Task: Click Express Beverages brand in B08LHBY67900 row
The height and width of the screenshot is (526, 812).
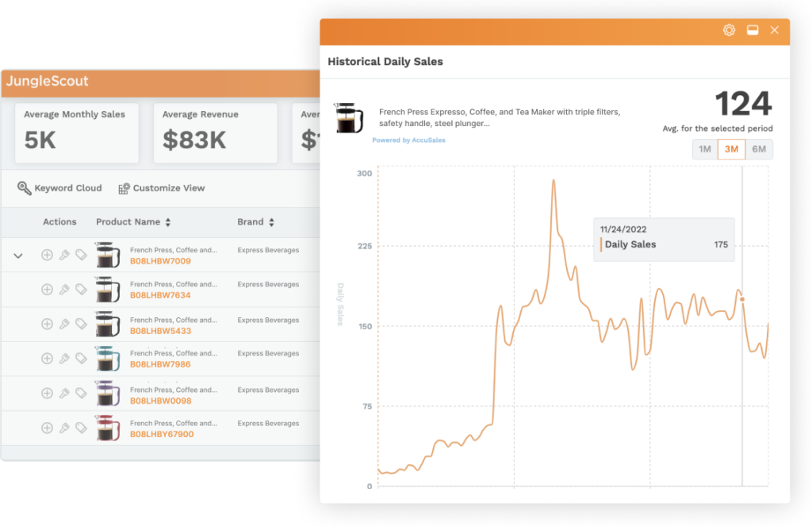Action: pyautogui.click(x=268, y=424)
